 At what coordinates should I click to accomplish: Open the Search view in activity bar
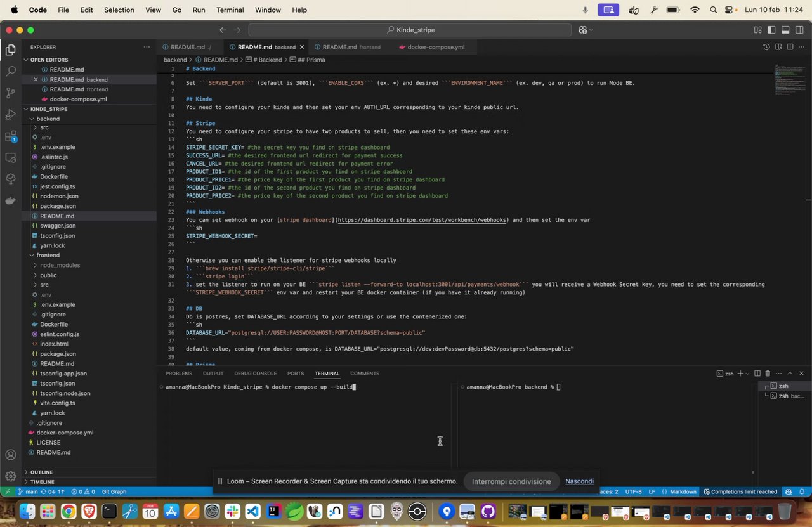(10, 71)
